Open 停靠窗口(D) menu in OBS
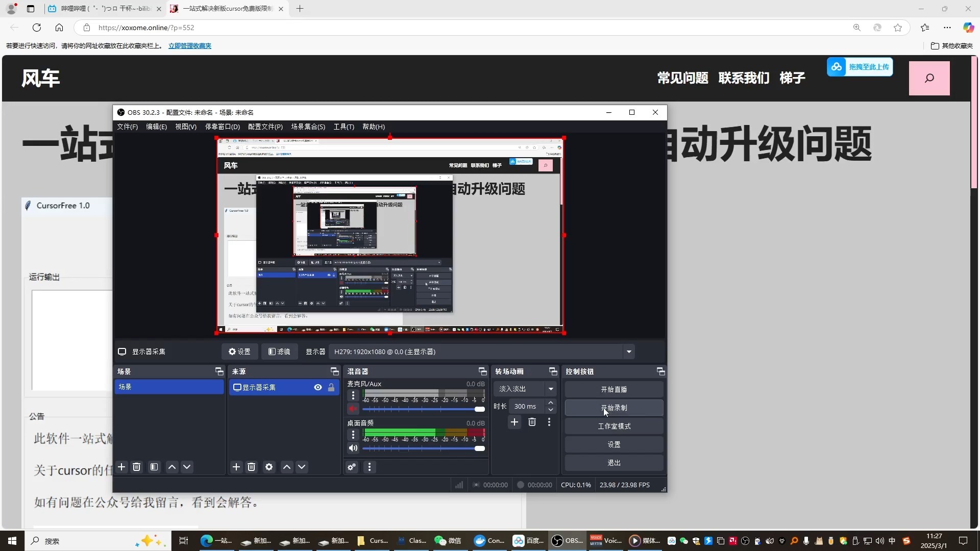Image resolution: width=980 pixels, height=551 pixels. click(222, 127)
